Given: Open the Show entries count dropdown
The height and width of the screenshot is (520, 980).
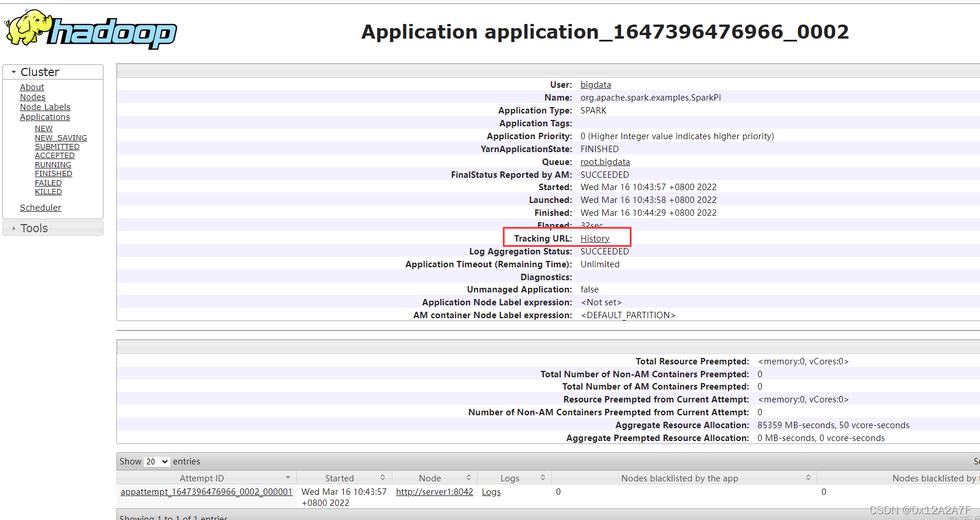Looking at the screenshot, I should click(157, 462).
